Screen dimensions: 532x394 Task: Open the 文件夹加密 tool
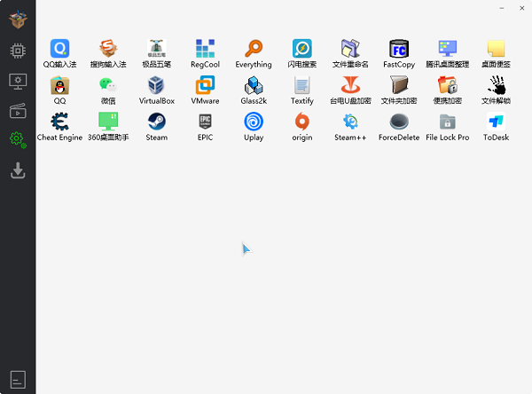[x=399, y=90]
